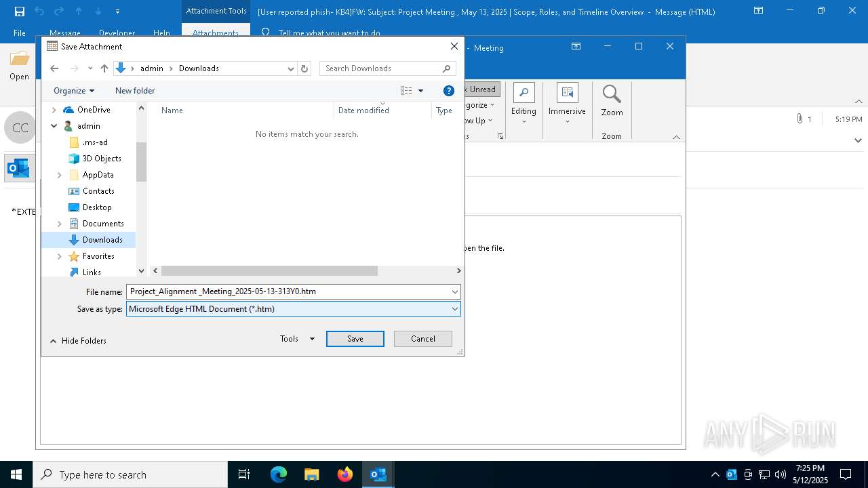Expand the AppData tree node
Image resolution: width=868 pixels, height=488 pixels.
point(60,175)
